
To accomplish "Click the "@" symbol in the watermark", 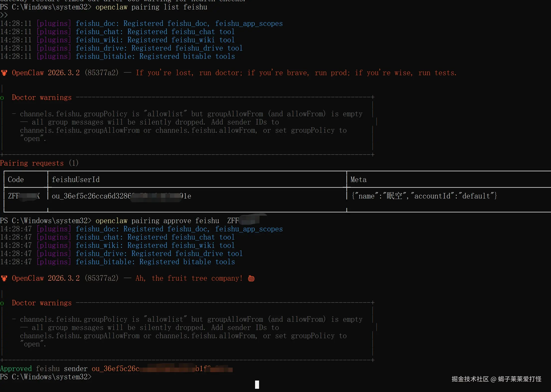I will point(493,379).
